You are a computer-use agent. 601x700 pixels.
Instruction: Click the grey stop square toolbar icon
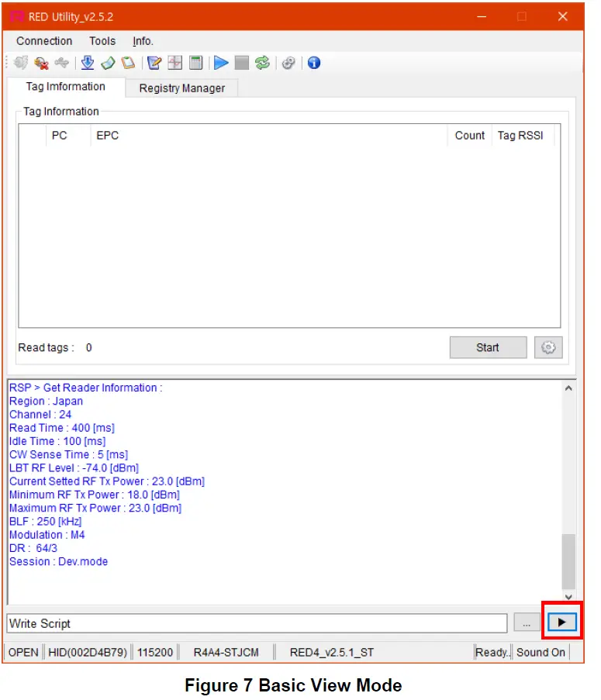click(x=241, y=63)
